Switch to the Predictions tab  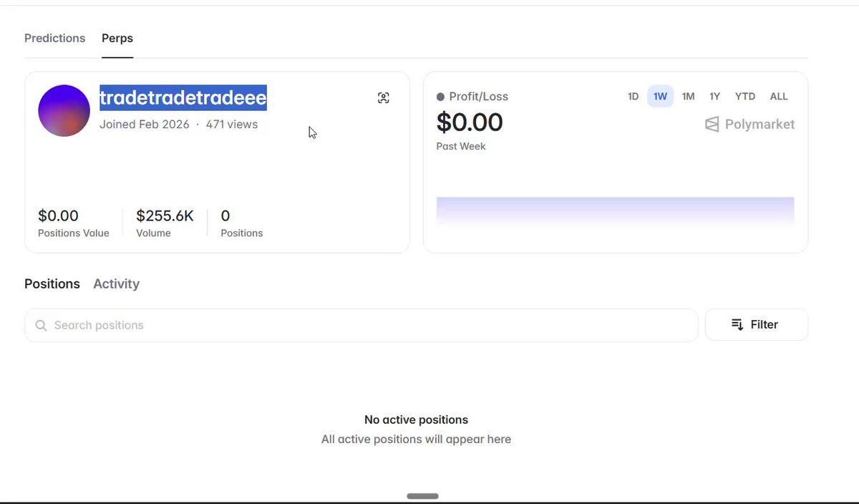pos(54,38)
